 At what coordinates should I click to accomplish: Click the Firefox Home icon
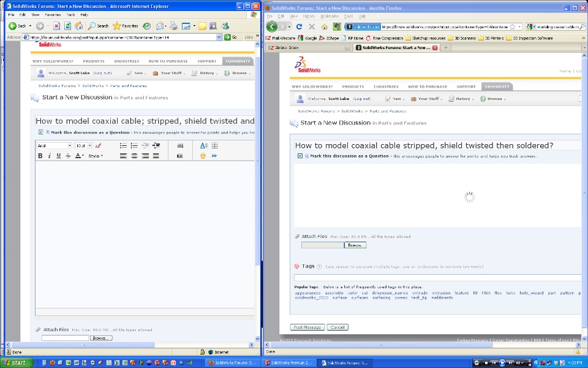coord(325,26)
